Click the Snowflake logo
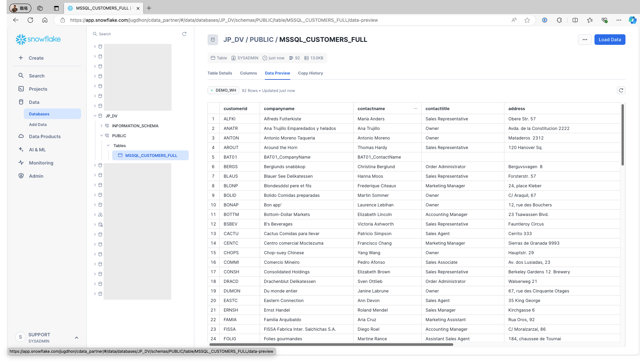640x364 pixels. click(x=38, y=39)
